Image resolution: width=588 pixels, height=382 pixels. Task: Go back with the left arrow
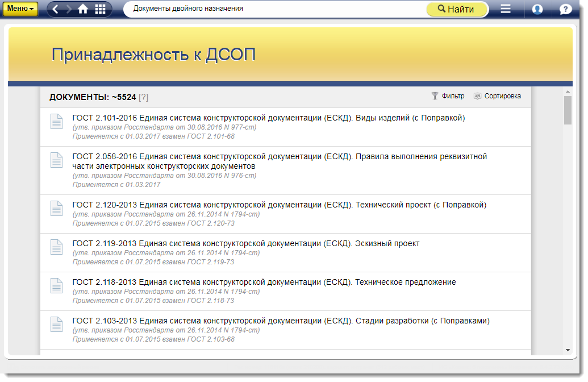(56, 9)
